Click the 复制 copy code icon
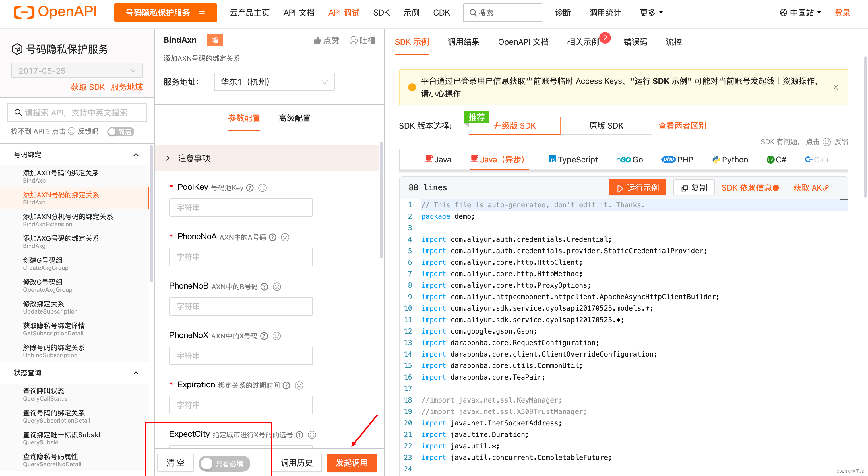 (x=685, y=188)
